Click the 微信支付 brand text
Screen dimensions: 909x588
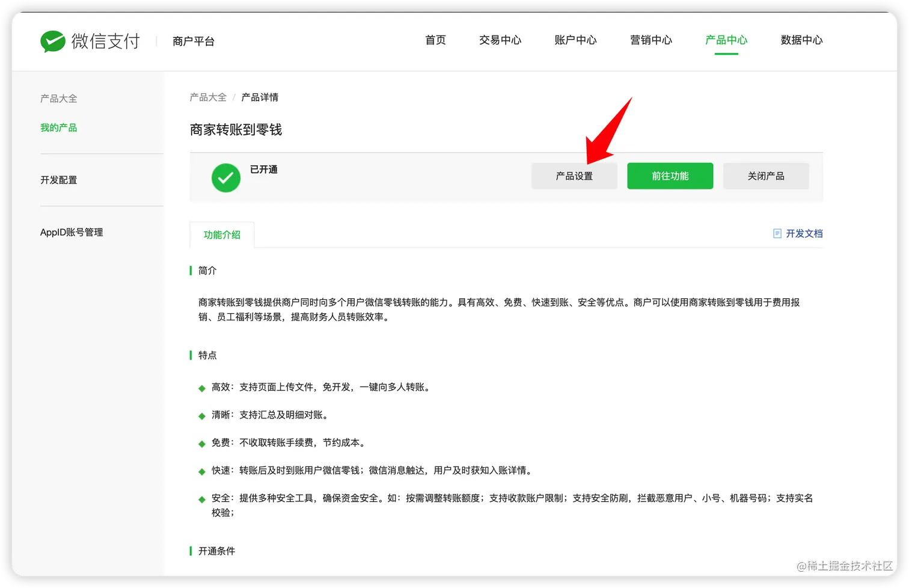106,41
